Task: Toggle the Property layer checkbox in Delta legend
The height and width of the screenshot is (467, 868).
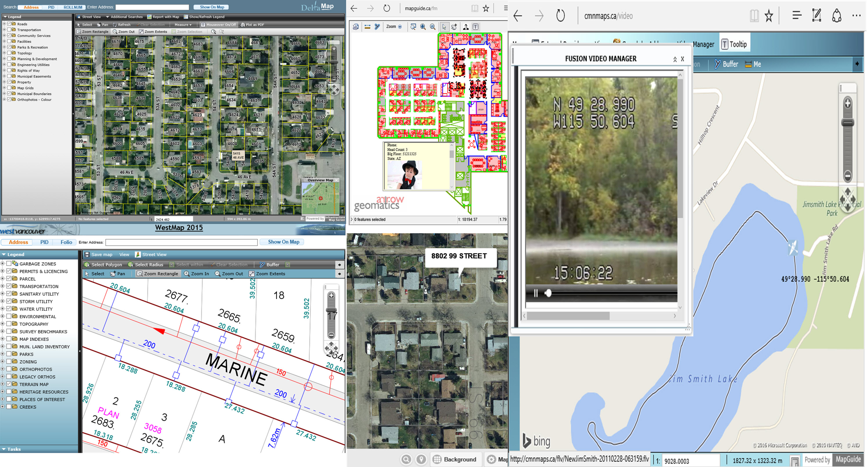Action: click(9, 82)
